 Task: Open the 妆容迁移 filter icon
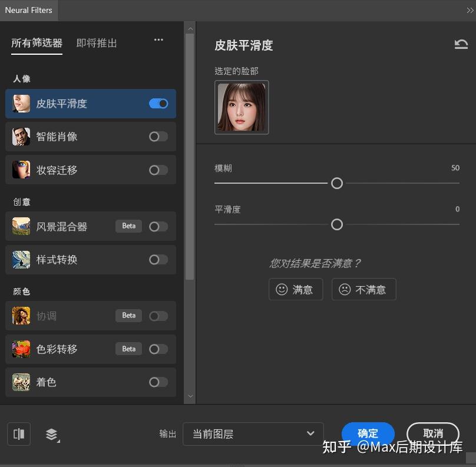pyautogui.click(x=21, y=170)
